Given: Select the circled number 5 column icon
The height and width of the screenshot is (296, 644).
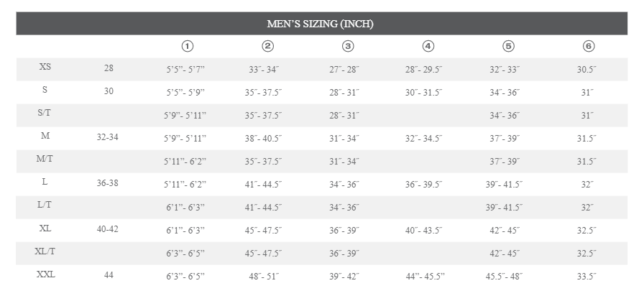Looking at the screenshot, I should (x=508, y=46).
